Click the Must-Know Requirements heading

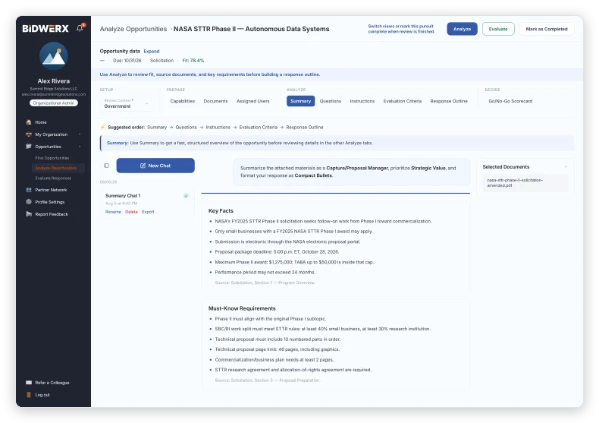(242, 308)
